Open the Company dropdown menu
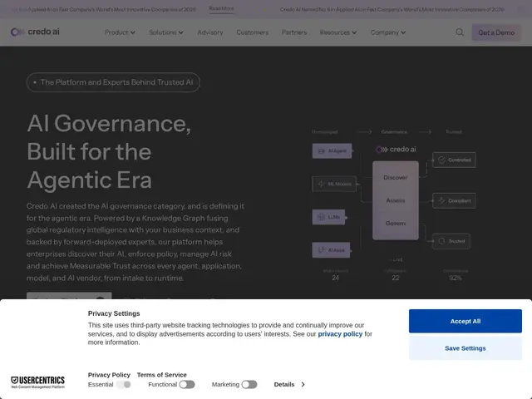This screenshot has height=399, width=532. [x=388, y=32]
